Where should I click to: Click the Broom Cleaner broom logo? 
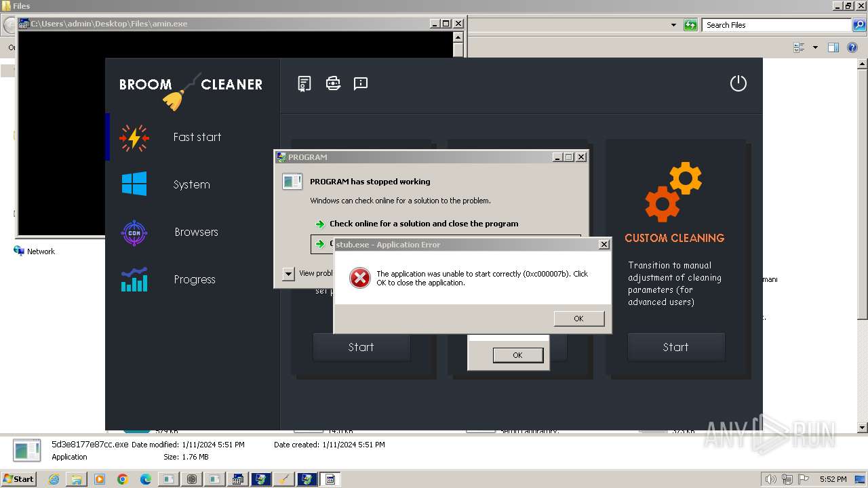[182, 93]
